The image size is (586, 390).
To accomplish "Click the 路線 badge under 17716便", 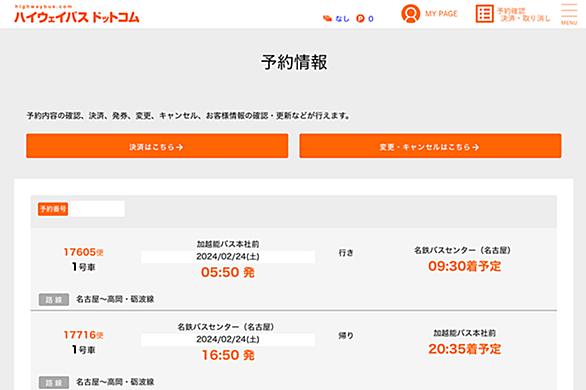I will (54, 383).
